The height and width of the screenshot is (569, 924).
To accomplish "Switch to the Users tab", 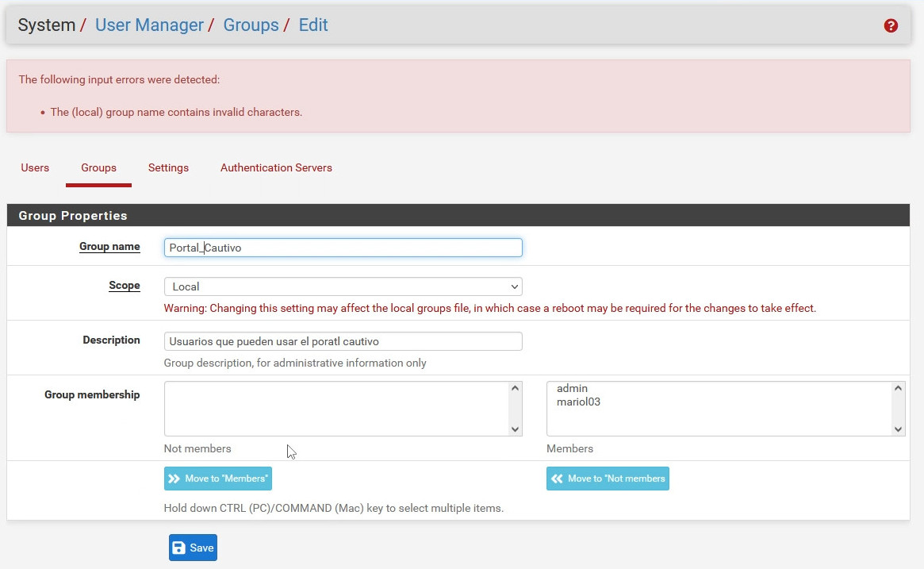I will click(x=35, y=168).
